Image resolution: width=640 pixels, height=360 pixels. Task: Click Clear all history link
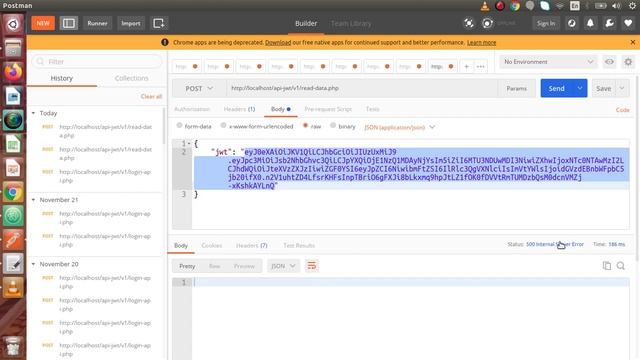151,96
